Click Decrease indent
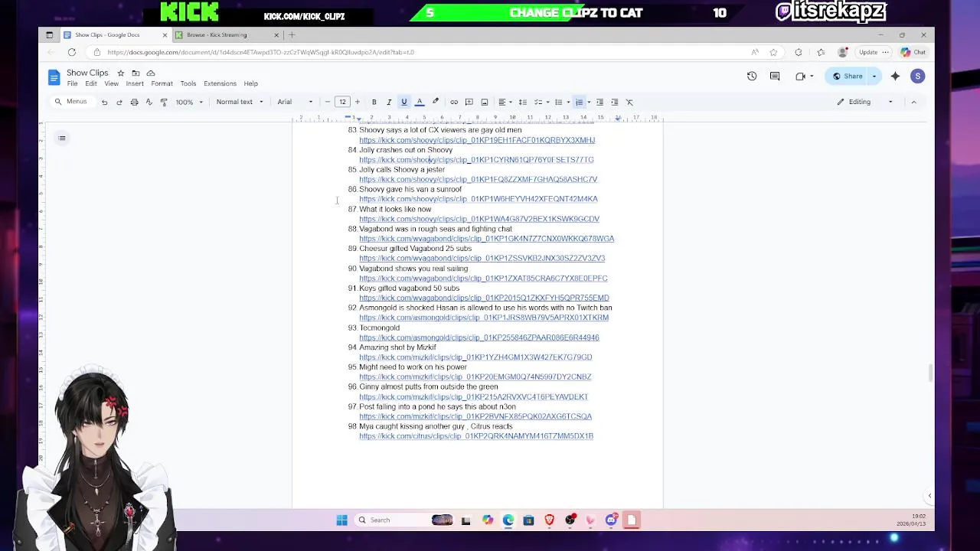 pyautogui.click(x=599, y=102)
